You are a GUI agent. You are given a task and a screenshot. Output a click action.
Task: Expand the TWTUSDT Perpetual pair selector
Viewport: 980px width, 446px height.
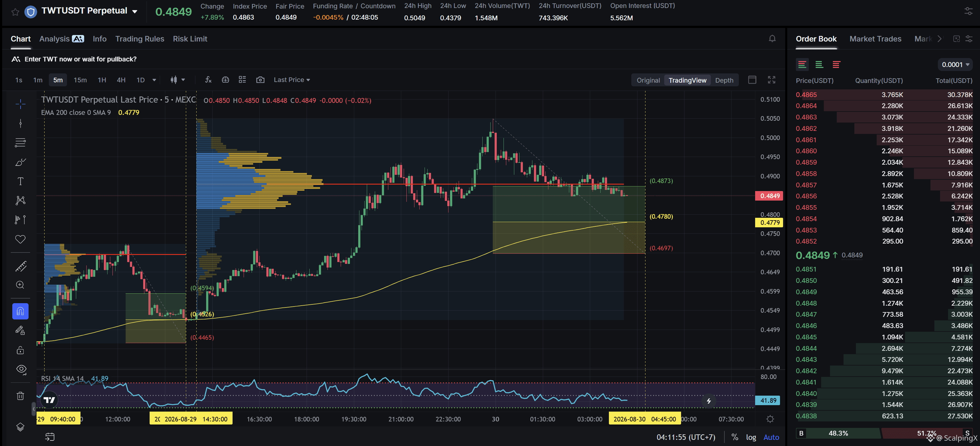135,11
